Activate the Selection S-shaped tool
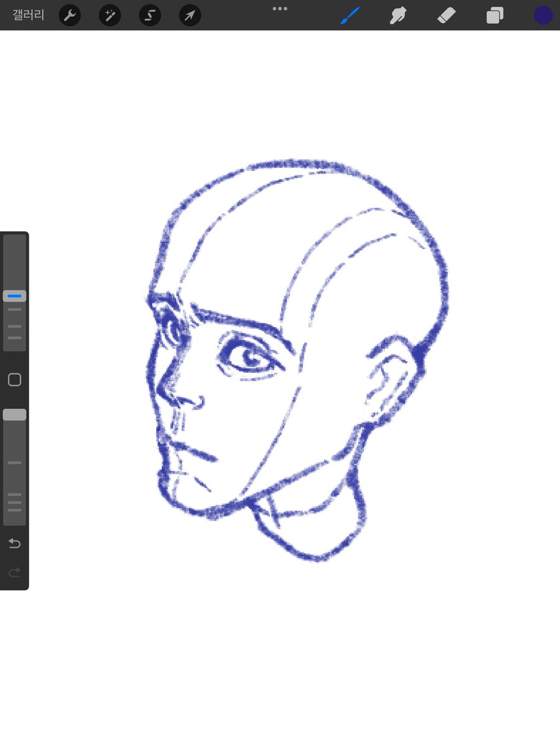560x747 pixels. coord(150,15)
